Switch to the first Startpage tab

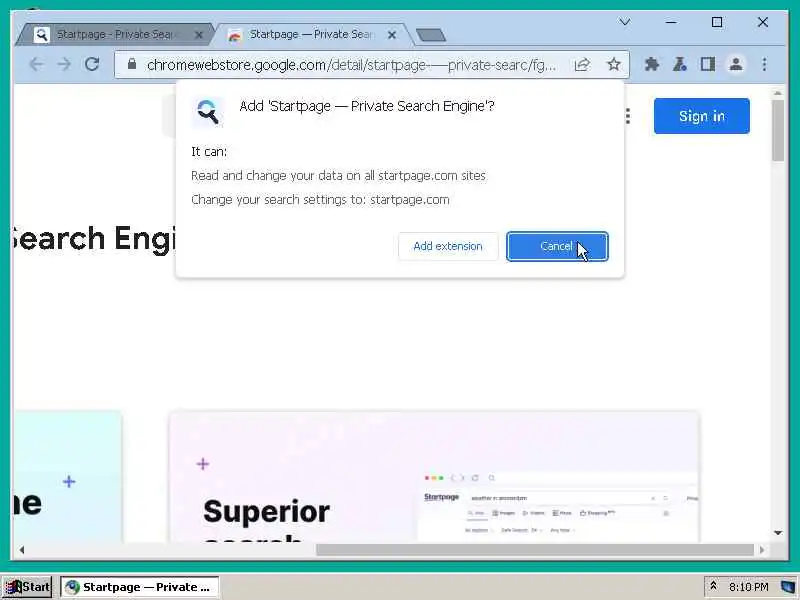click(x=114, y=35)
